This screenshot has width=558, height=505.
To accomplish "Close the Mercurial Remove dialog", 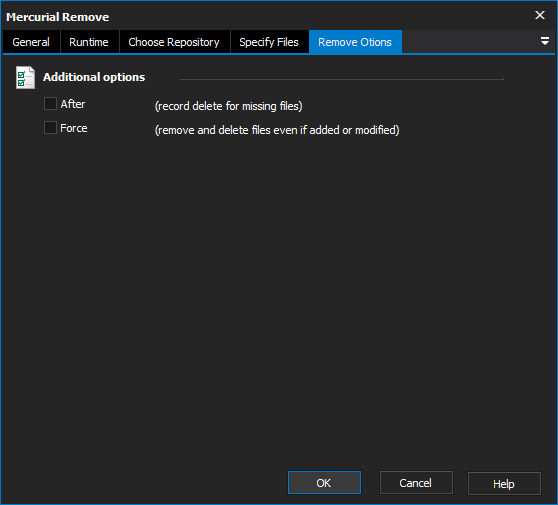I will [x=540, y=15].
